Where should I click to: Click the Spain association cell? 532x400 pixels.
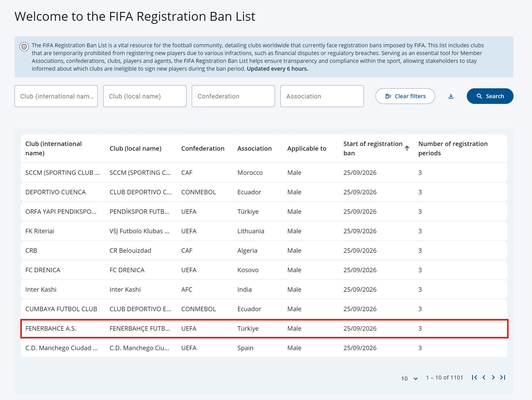245,348
